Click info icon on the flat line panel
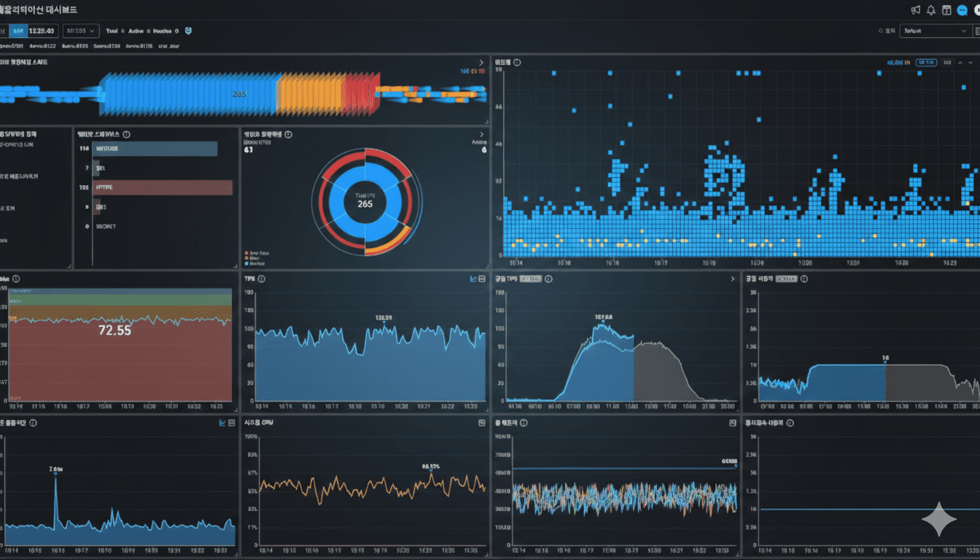980x560 pixels. point(790,422)
